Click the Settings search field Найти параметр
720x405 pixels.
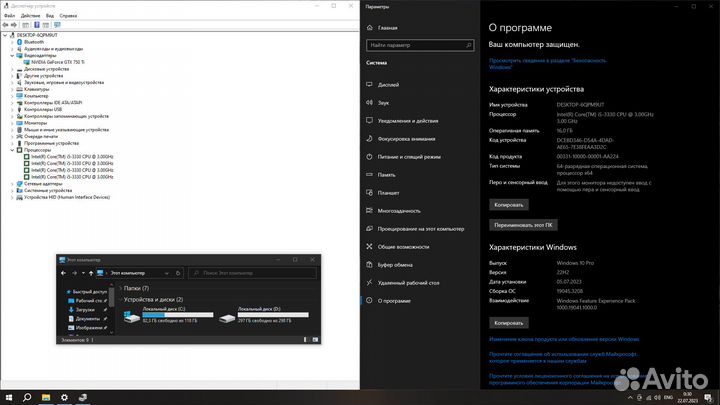point(420,45)
